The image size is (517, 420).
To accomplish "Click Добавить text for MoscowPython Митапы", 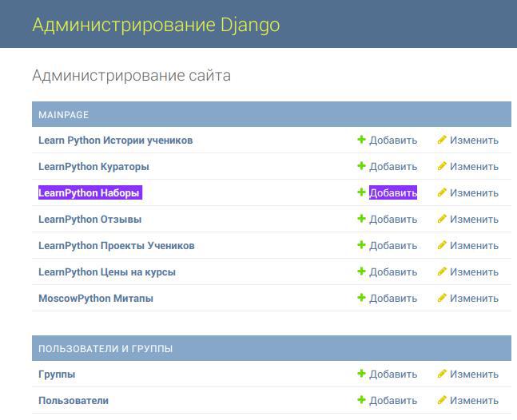I will 393,299.
